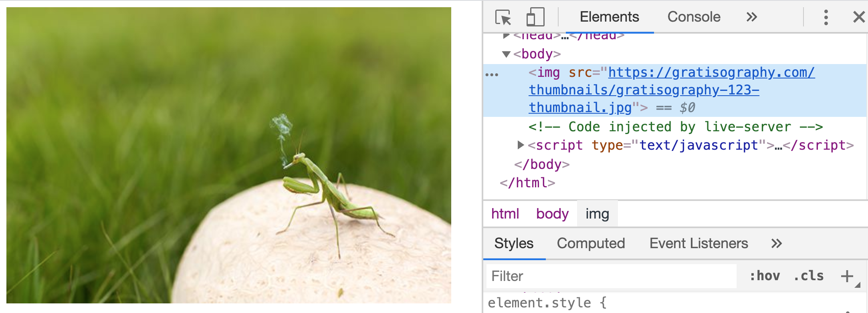This screenshot has height=313, width=868.
Task: Switch to the Console tab
Action: [694, 17]
